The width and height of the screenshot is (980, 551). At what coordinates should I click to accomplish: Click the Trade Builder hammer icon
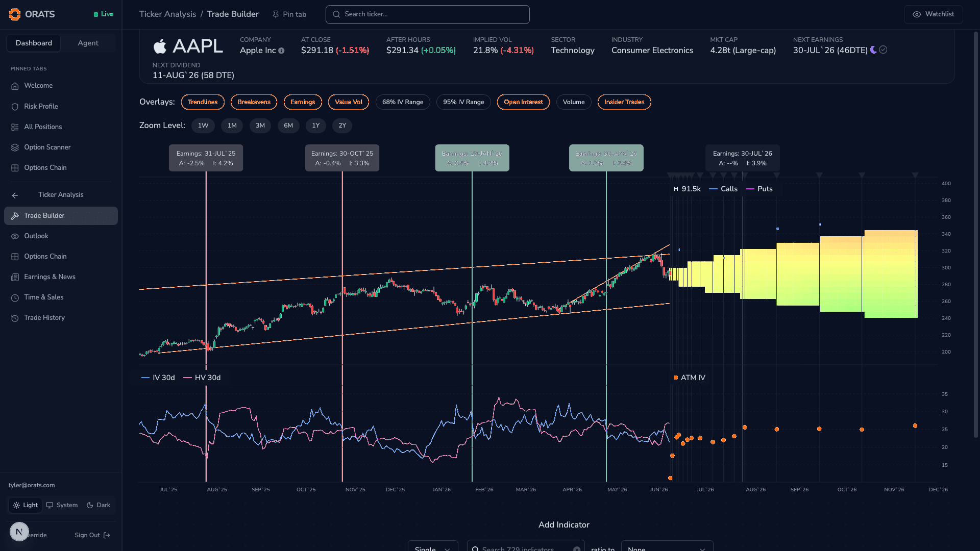15,216
